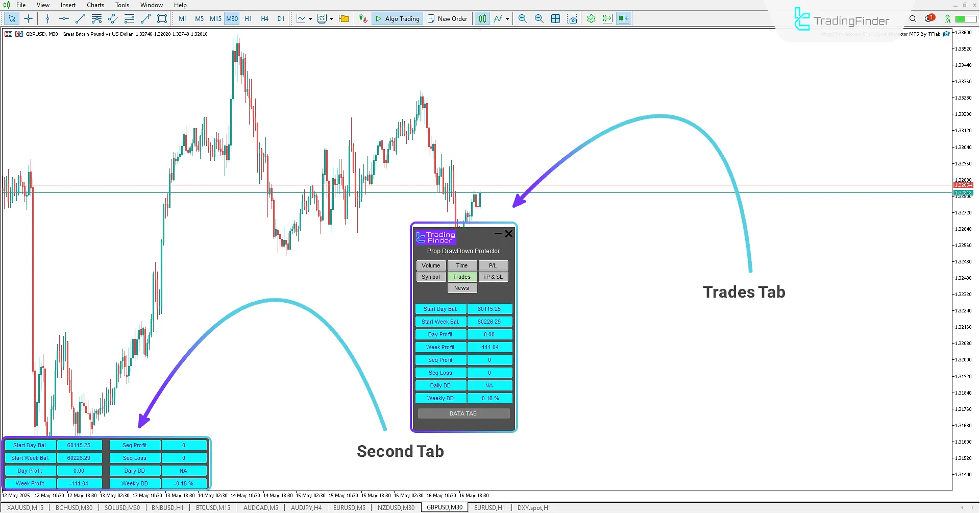Toggle the Algo Trading button

(398, 19)
